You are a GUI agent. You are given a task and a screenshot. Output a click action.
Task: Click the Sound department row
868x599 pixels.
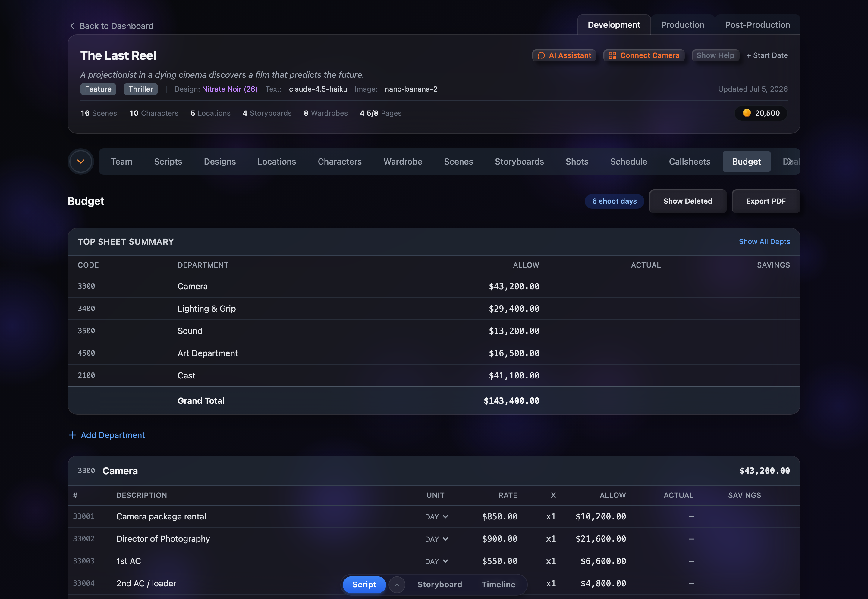[434, 331]
